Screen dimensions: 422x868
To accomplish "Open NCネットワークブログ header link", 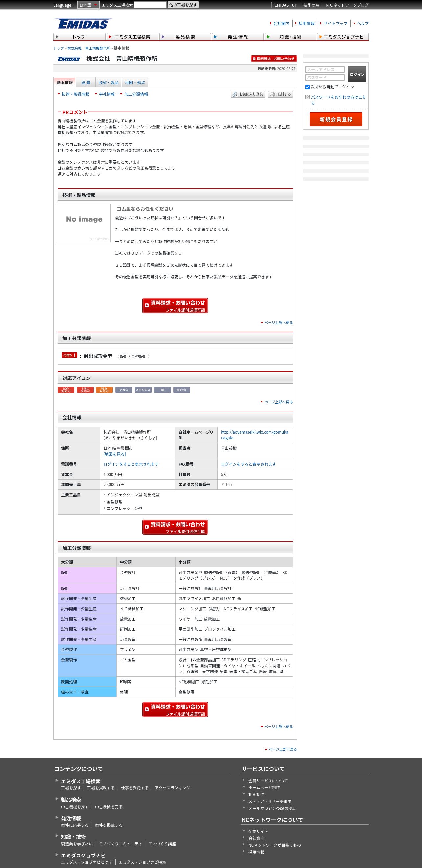I will click(x=347, y=5).
